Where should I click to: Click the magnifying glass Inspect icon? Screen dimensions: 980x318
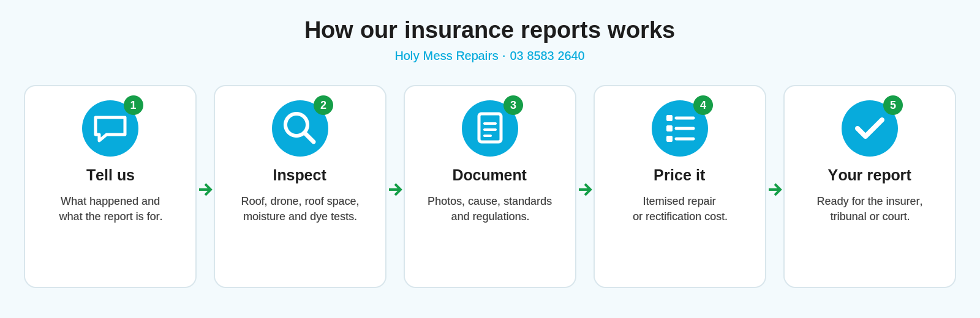click(x=300, y=128)
